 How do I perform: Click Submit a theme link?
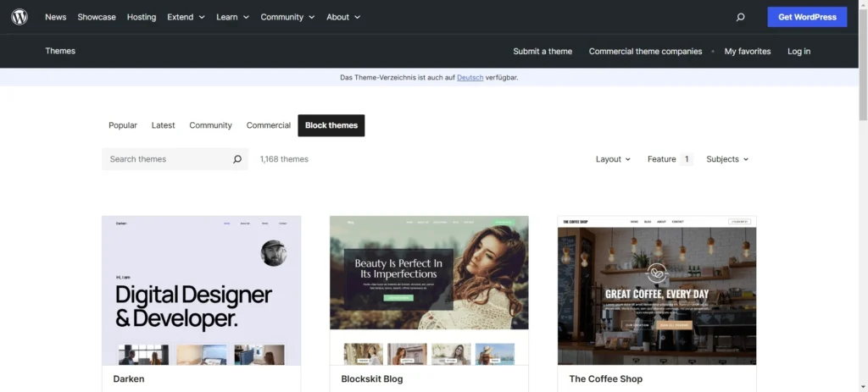point(542,52)
